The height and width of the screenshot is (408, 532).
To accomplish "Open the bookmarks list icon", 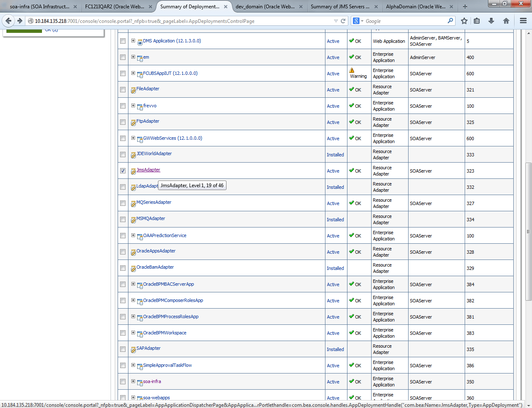I will coord(477,21).
